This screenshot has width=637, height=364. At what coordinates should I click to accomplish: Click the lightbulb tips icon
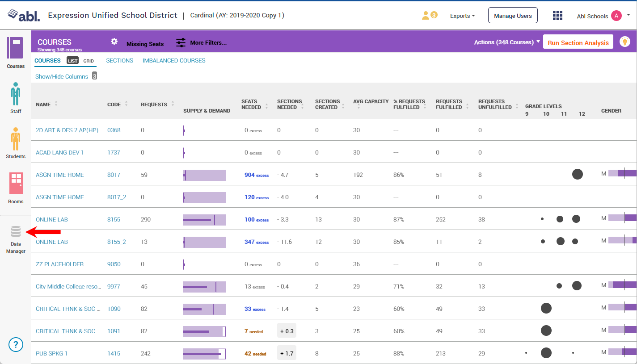pos(624,42)
